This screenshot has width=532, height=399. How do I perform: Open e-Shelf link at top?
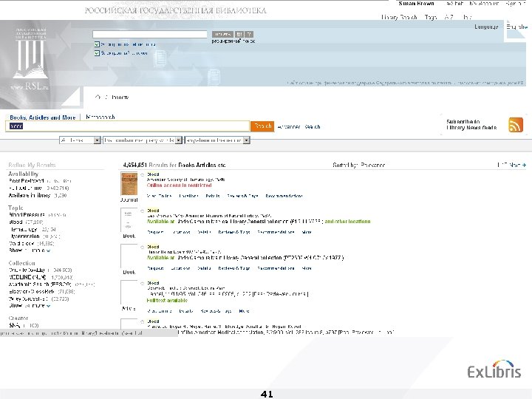(x=454, y=4)
